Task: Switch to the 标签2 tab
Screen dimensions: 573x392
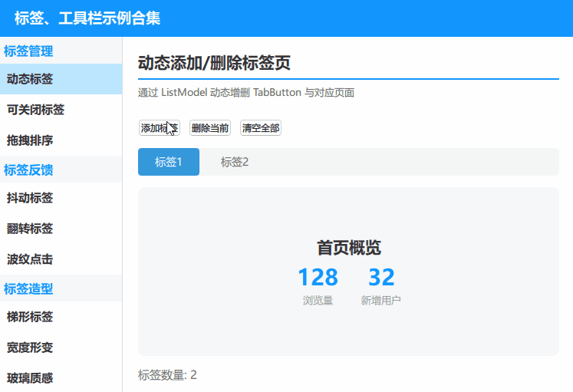Action: [x=234, y=162]
